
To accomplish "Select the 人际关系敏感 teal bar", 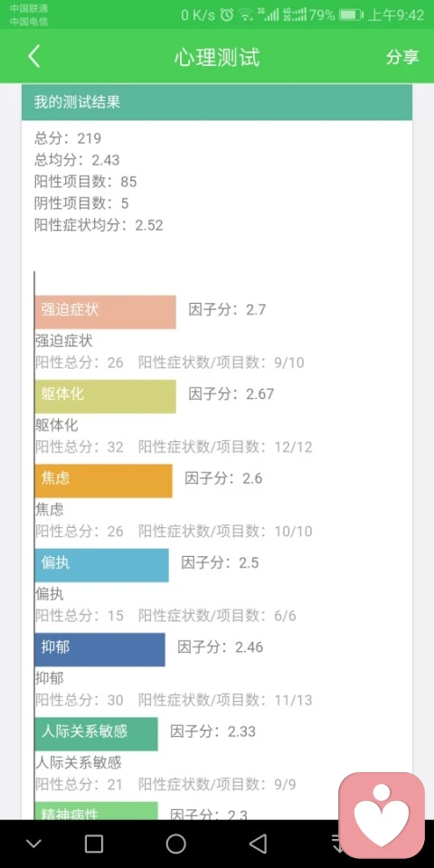I will point(97,734).
